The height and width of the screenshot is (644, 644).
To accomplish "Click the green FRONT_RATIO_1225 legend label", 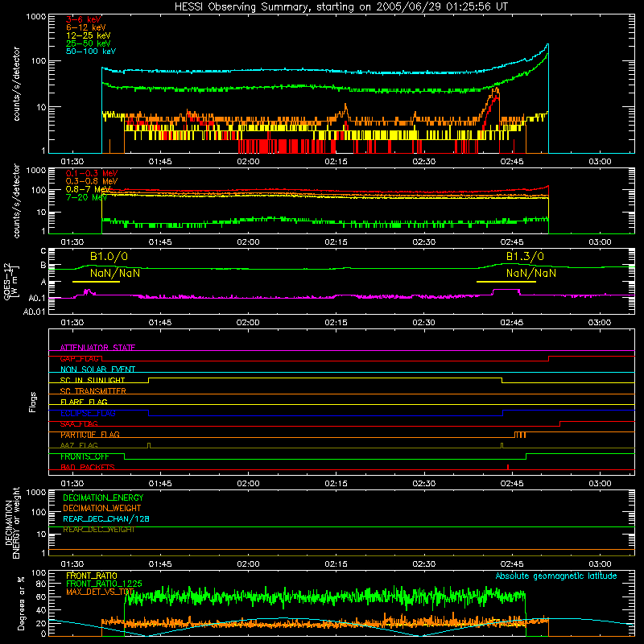I will tap(104, 584).
